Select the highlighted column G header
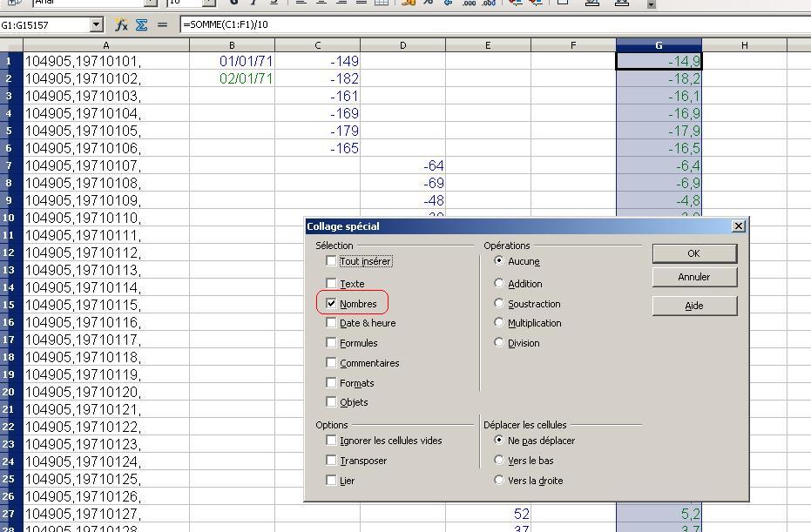 pyautogui.click(x=659, y=45)
